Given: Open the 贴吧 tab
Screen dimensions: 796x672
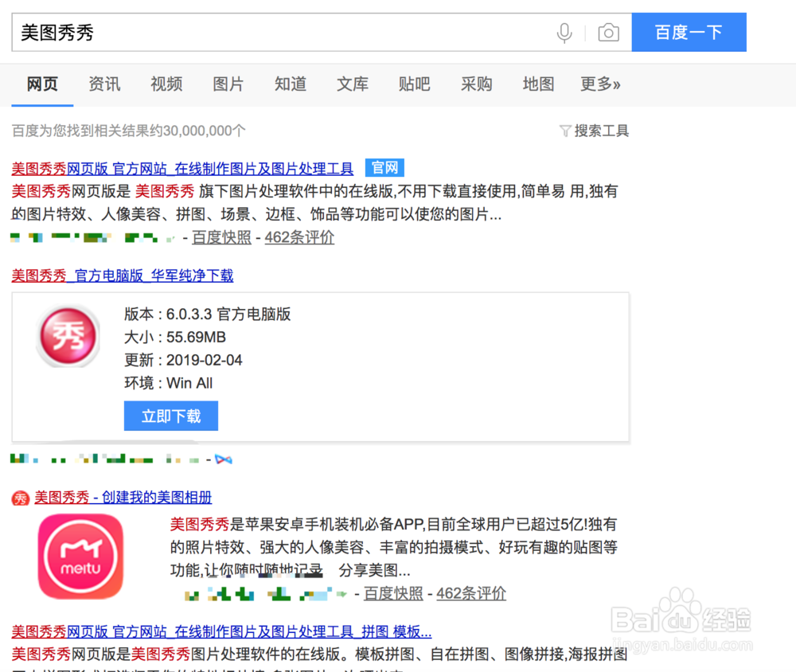Looking at the screenshot, I should (414, 84).
